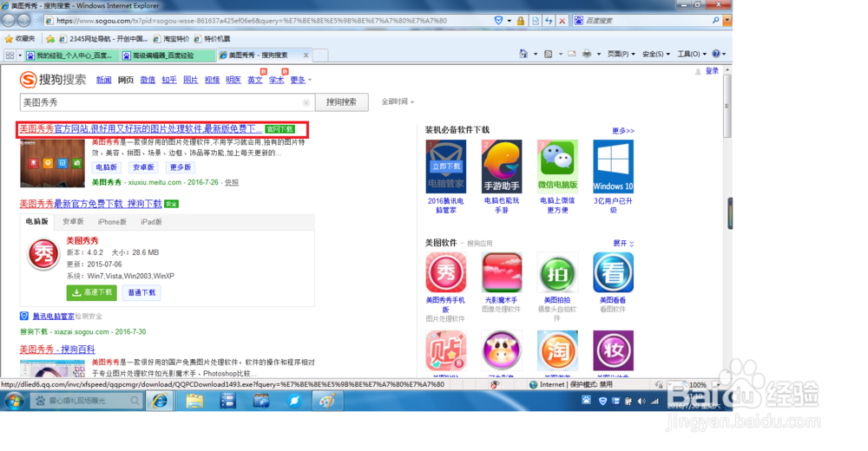
Task: Open the 安全(S) menu dropdown
Action: pos(656,54)
